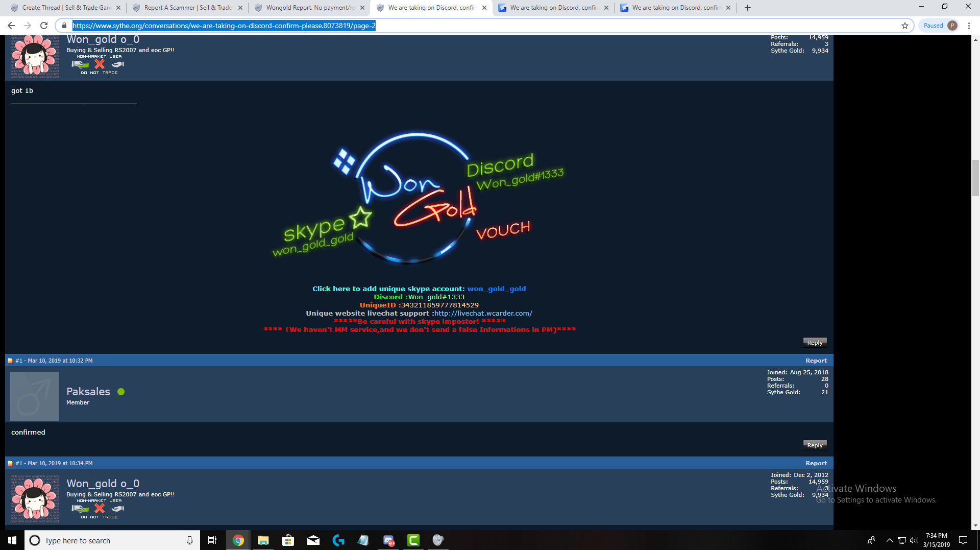Click the Paksales default avatar
The width and height of the screenshot is (980, 550).
(x=35, y=396)
